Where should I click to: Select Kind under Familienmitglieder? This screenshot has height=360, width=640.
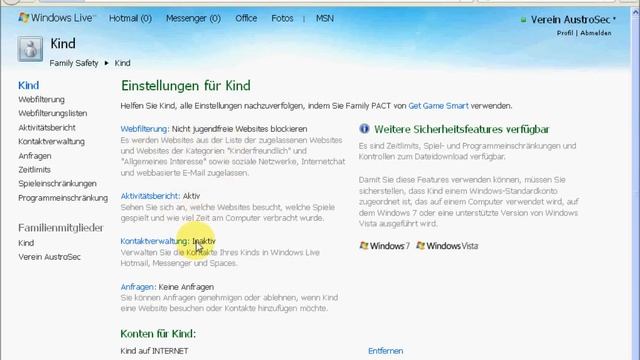click(26, 243)
